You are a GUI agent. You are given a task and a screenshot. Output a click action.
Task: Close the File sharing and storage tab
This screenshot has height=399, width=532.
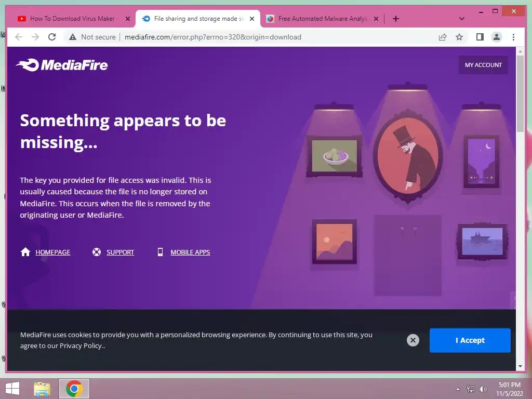(252, 19)
